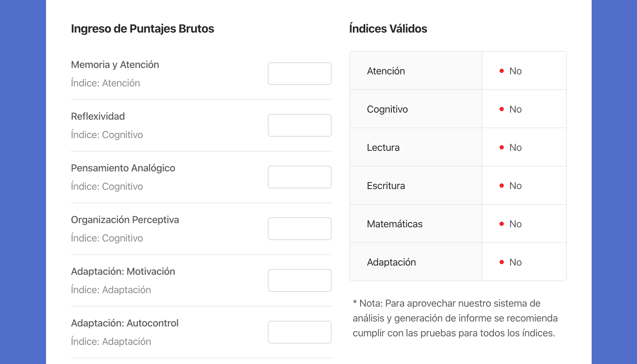Screen dimensions: 637x364
Task: Select the red indicator in Matemáticas row
Action: pos(502,224)
